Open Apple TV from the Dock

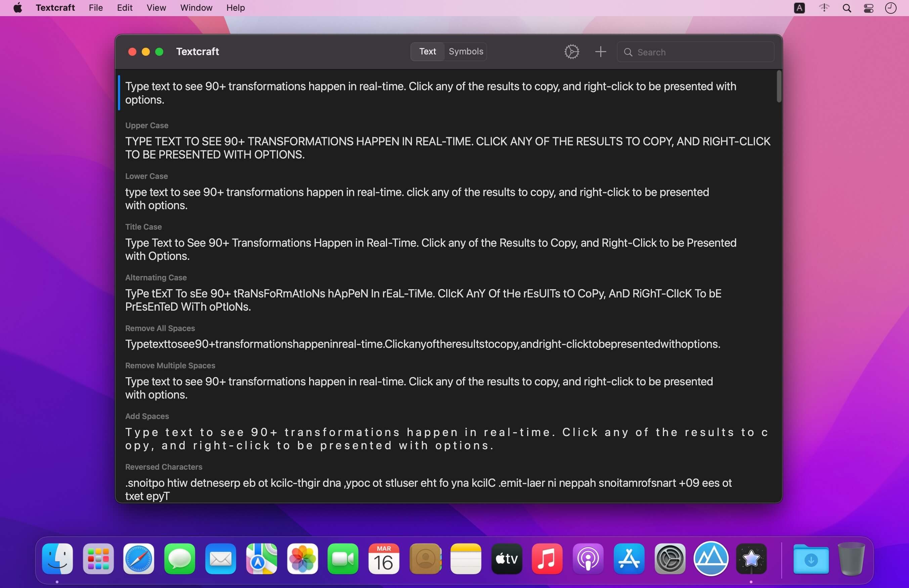[507, 559]
